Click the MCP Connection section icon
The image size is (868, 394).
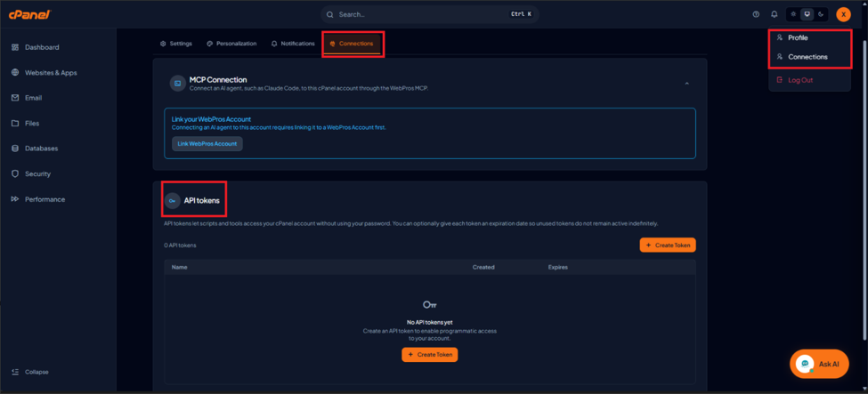click(x=177, y=84)
